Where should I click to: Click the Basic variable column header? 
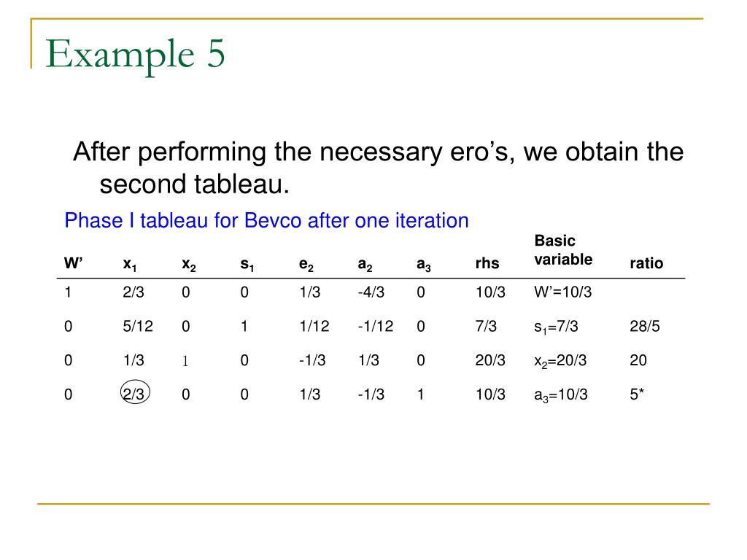(x=563, y=250)
